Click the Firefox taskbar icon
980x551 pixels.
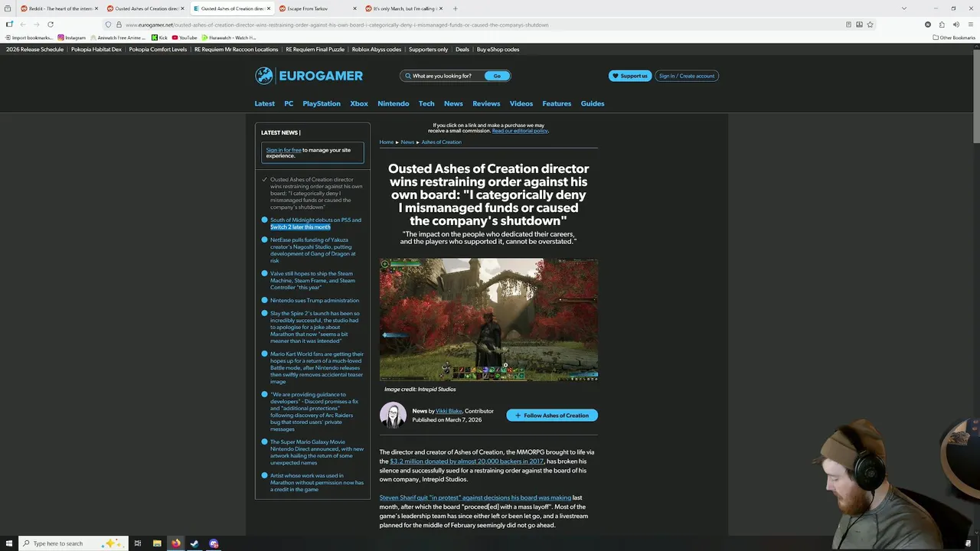[x=175, y=543]
